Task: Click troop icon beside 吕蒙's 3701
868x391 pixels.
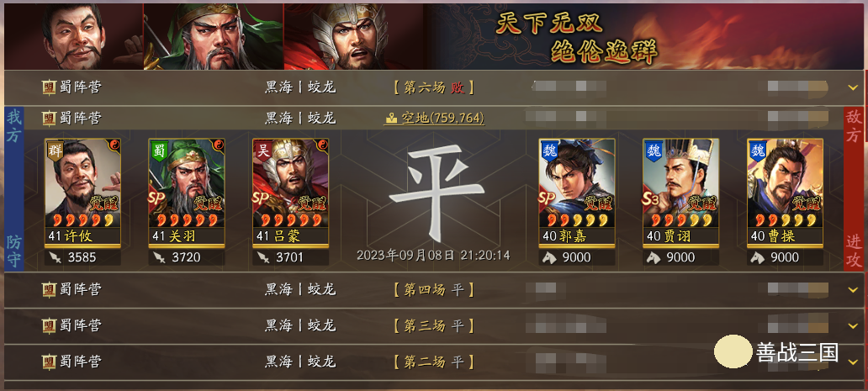Action: tap(263, 257)
